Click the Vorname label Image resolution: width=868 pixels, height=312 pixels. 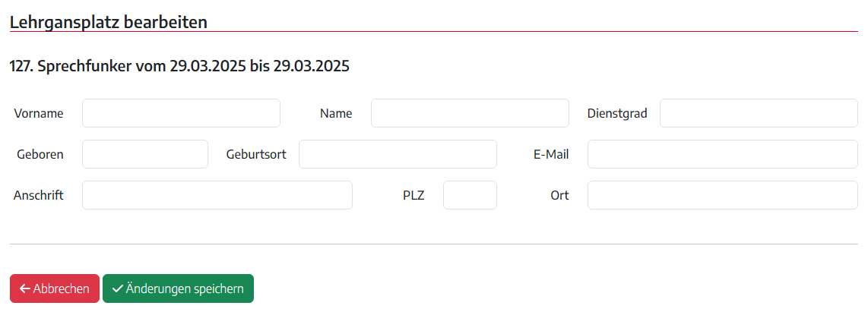tap(39, 113)
